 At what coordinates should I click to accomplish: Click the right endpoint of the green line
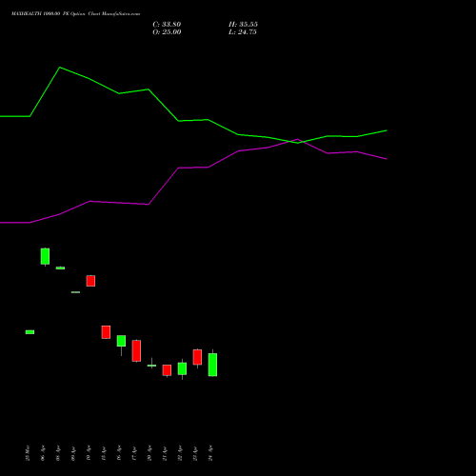(387, 130)
